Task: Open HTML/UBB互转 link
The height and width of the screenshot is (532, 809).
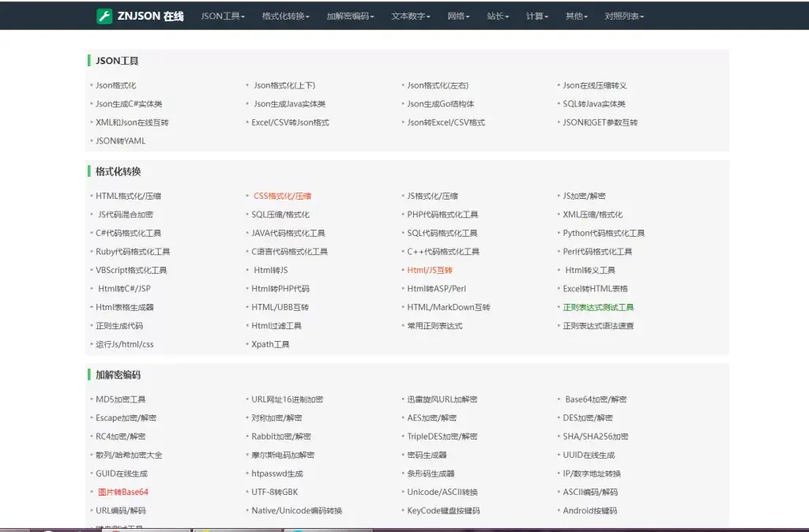Action: (x=280, y=307)
